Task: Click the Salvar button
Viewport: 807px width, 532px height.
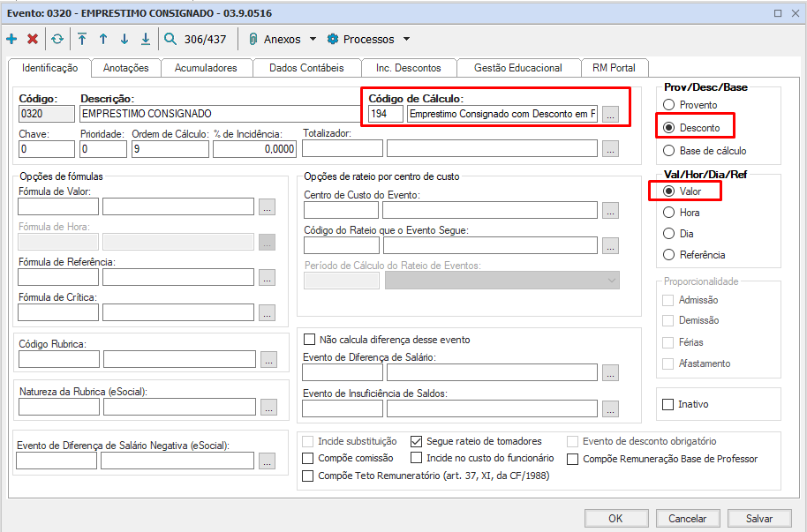Action: click(x=759, y=518)
